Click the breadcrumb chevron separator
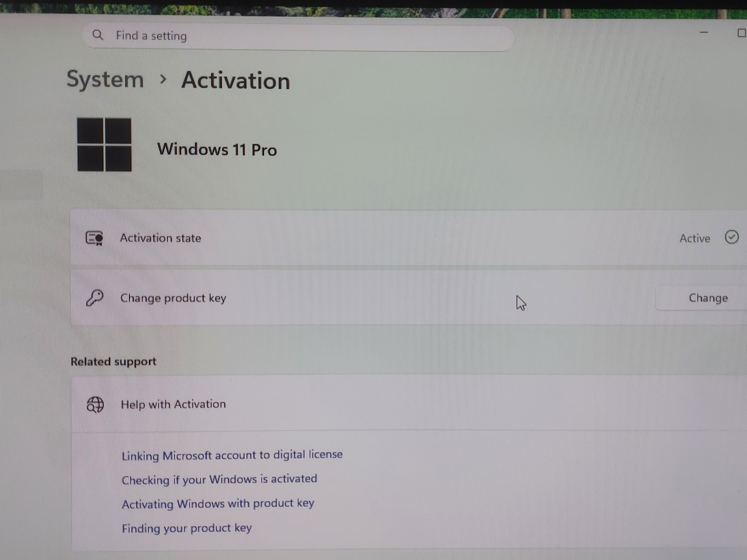This screenshot has width=747, height=560. click(163, 79)
